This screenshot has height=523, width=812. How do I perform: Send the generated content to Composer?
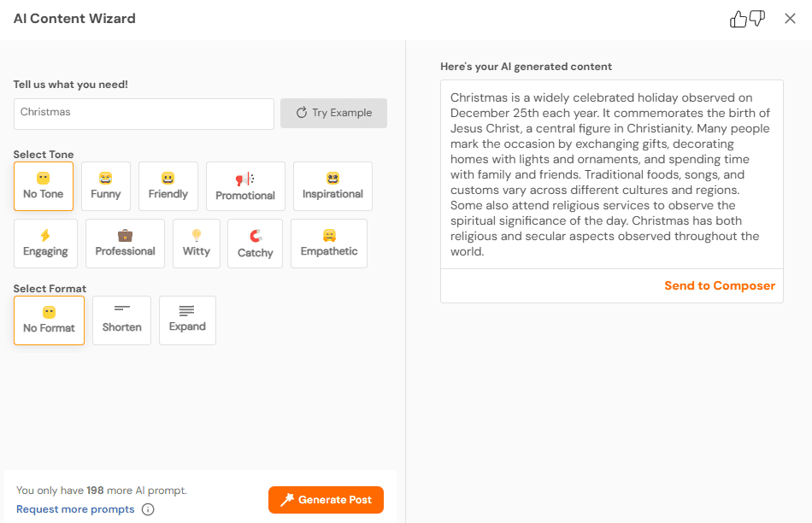click(719, 285)
